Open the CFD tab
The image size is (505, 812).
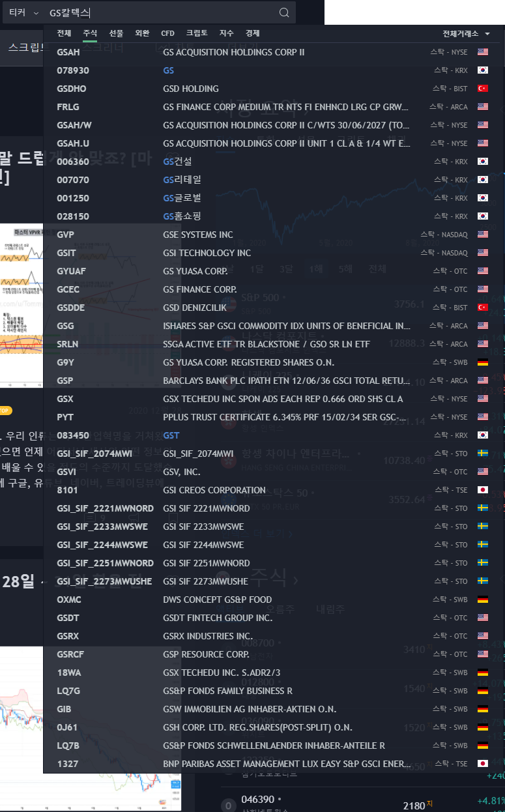click(167, 33)
